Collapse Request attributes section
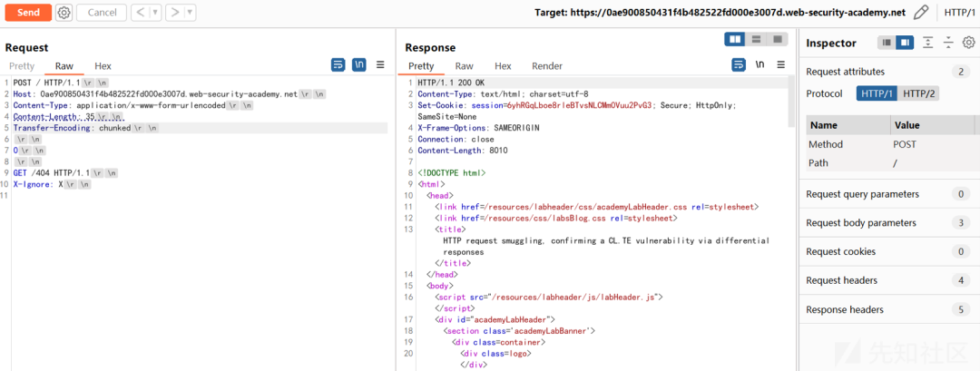The height and width of the screenshot is (371, 980). point(890,72)
